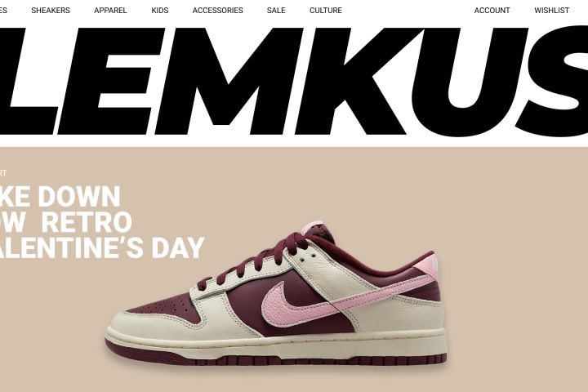588x392 pixels.
Task: Open the Apparel category
Action: [110, 11]
